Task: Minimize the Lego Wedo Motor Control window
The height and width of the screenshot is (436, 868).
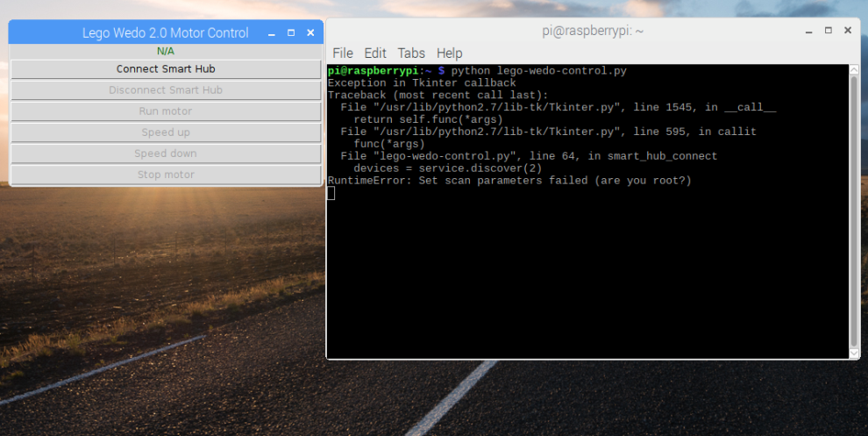Action: pyautogui.click(x=272, y=33)
